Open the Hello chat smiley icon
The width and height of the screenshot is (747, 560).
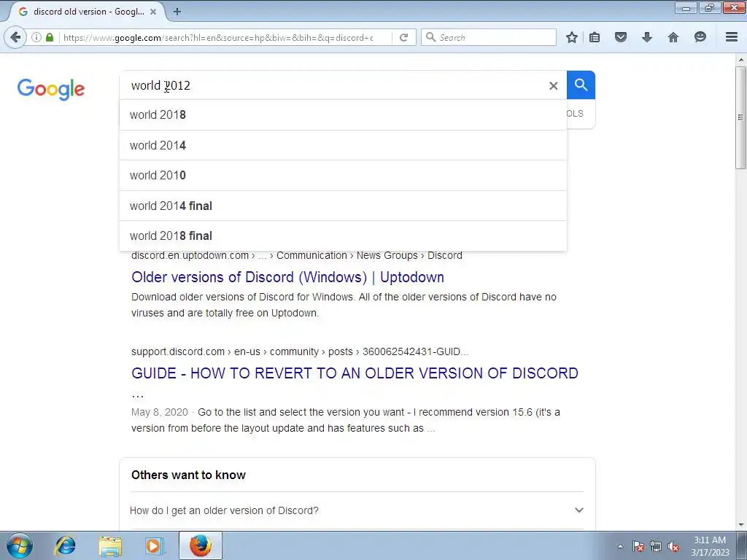click(x=700, y=37)
